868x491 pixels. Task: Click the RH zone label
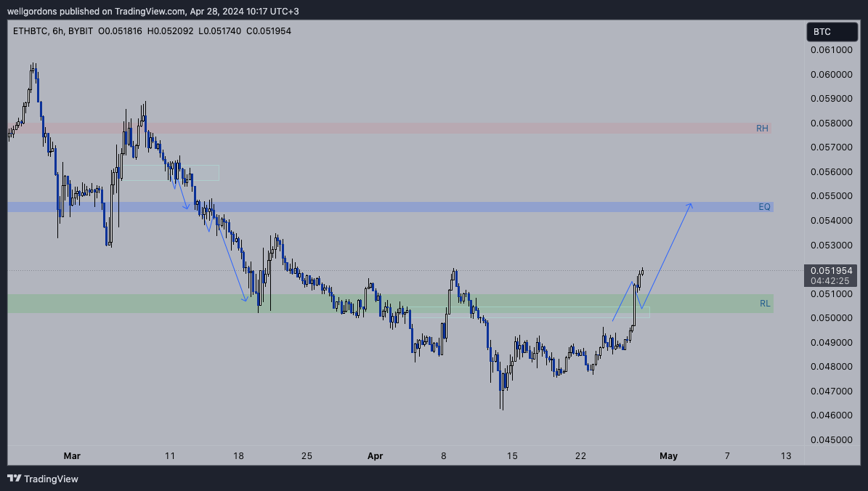coord(762,129)
